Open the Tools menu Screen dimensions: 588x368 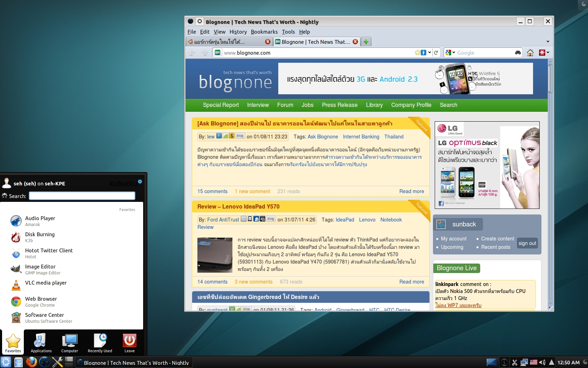tap(288, 32)
